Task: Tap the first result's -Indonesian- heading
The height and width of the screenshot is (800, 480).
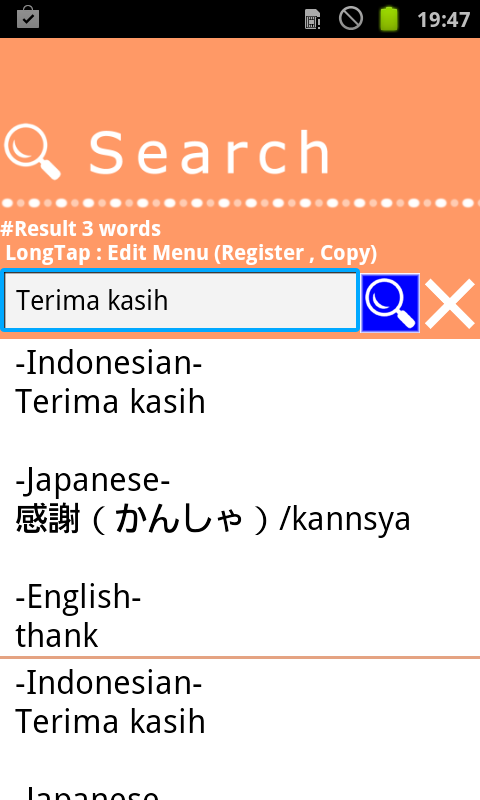Action: point(109,363)
